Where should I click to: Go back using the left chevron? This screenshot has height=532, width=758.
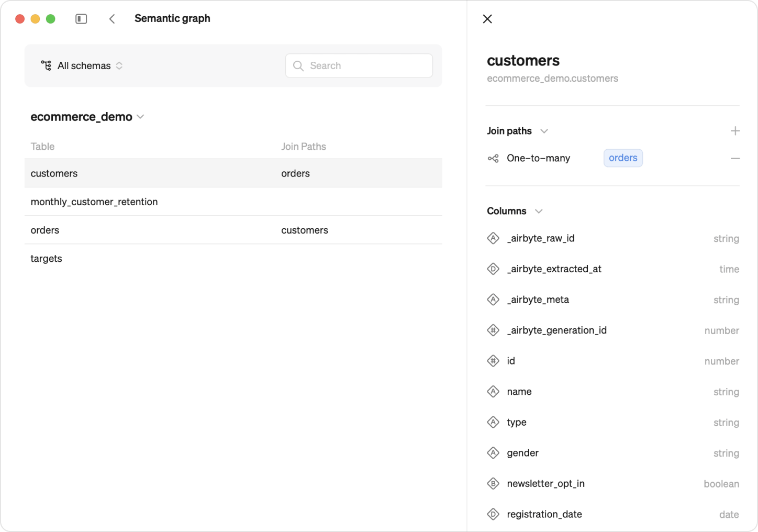pos(112,19)
